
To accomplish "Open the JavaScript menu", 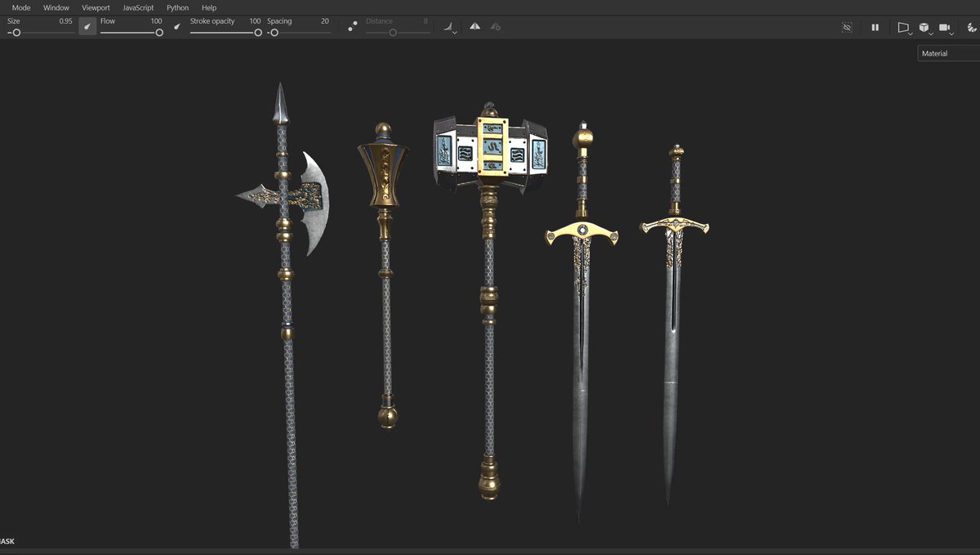I will (138, 7).
